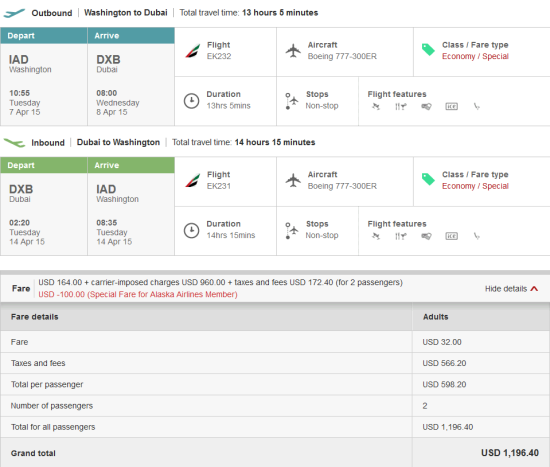The image size is (550, 467).
Task: Click the outbound total travel time 13 hours 5 minutes
Action: click(280, 13)
